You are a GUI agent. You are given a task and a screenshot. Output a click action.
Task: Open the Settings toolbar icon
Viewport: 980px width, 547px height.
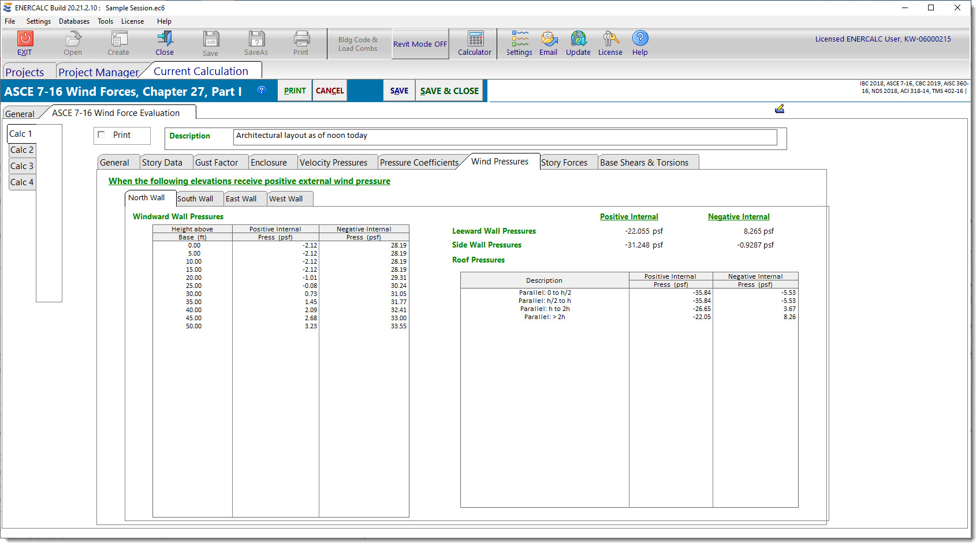pyautogui.click(x=519, y=39)
